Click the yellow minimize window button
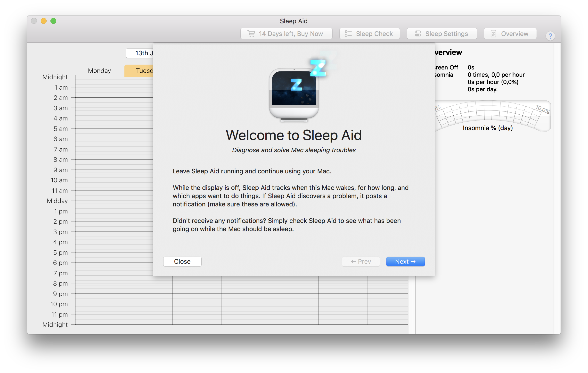 tap(43, 21)
